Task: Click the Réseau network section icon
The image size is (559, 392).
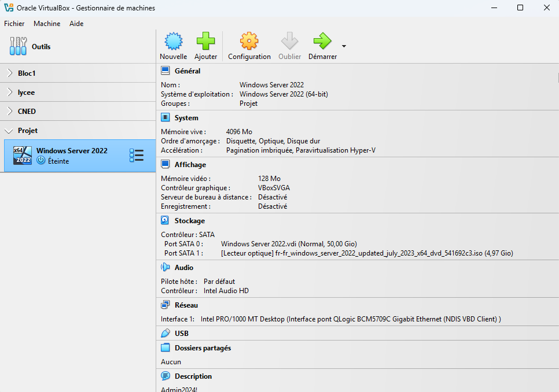Action: click(165, 305)
